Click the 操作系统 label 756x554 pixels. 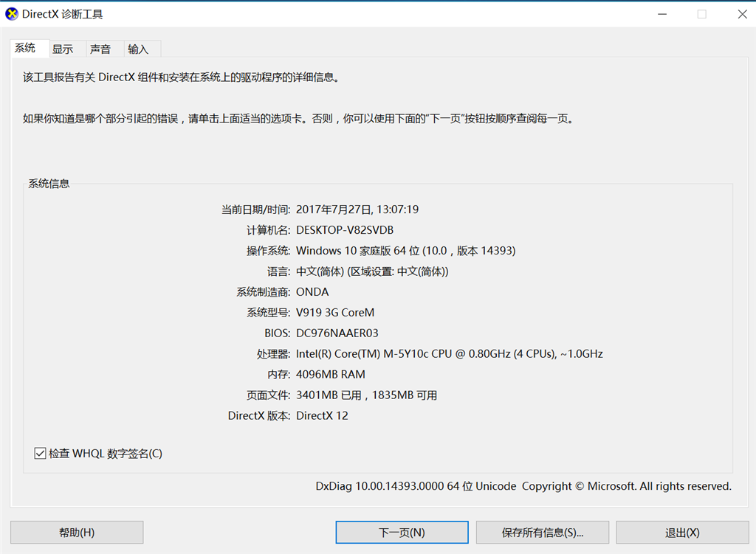[x=268, y=251]
